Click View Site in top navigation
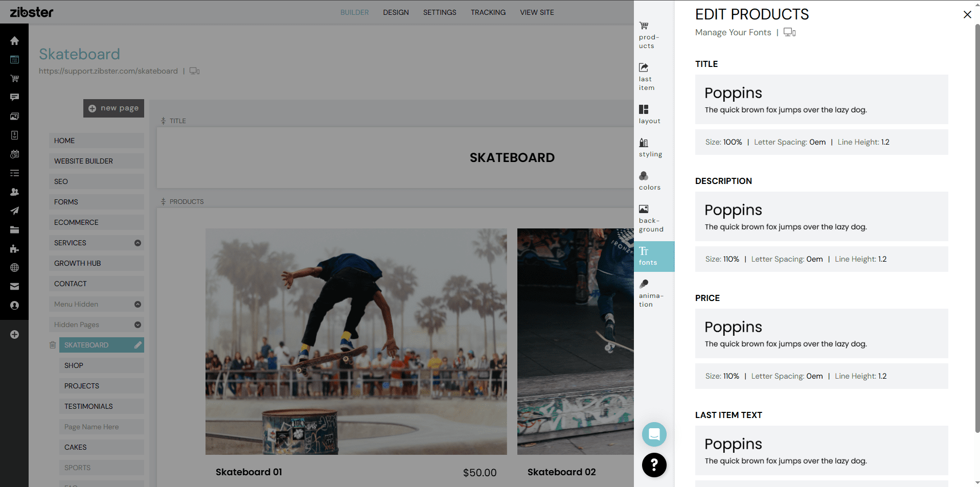Screen dimensions: 980x487 537,12
